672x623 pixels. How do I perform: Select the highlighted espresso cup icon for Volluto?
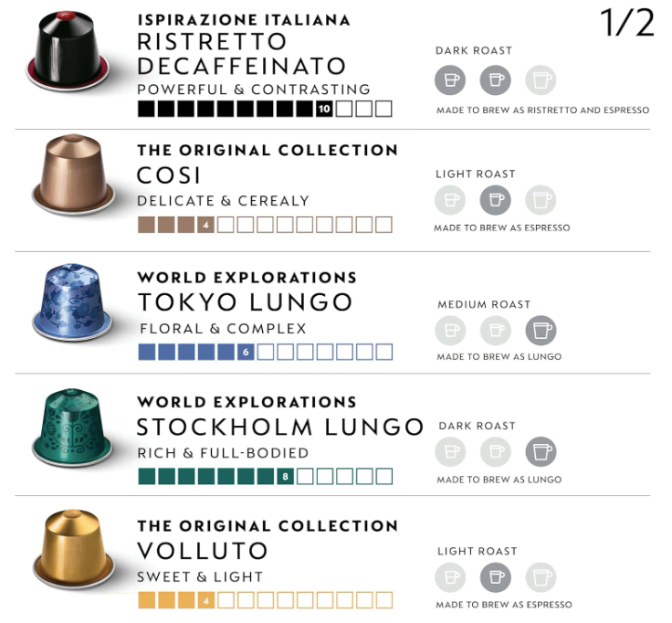(x=496, y=577)
